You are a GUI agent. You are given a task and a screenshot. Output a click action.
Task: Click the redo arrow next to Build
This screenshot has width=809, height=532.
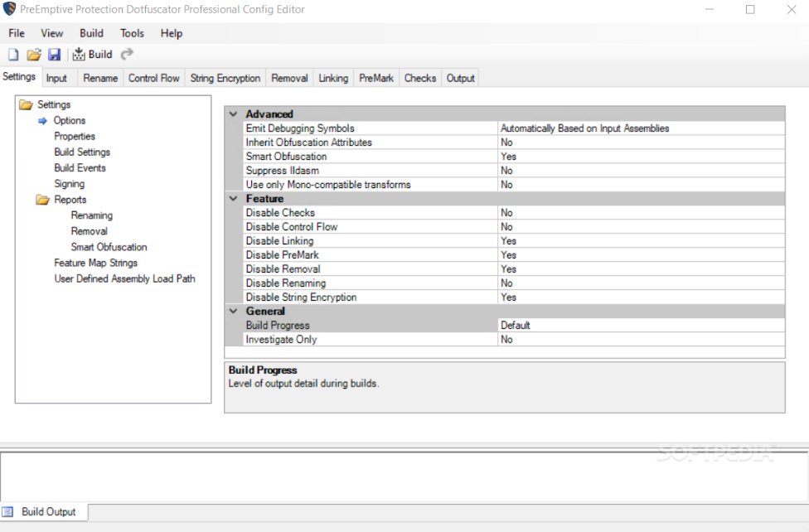(126, 54)
